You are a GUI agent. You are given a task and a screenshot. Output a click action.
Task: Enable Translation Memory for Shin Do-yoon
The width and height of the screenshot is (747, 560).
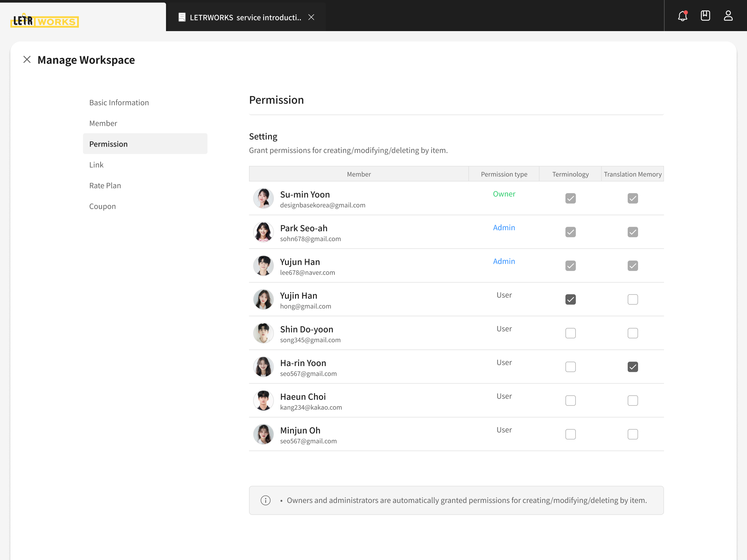(x=633, y=333)
